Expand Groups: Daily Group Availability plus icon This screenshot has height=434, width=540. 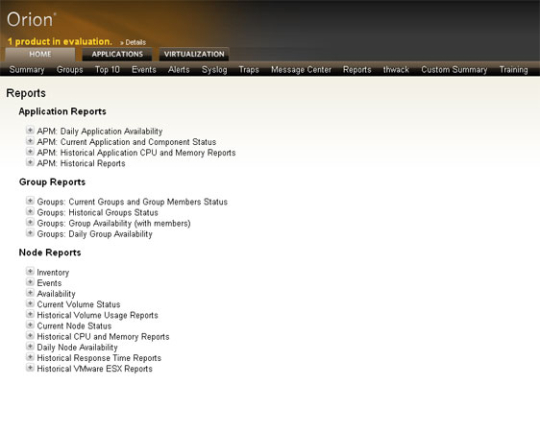tap(30, 233)
